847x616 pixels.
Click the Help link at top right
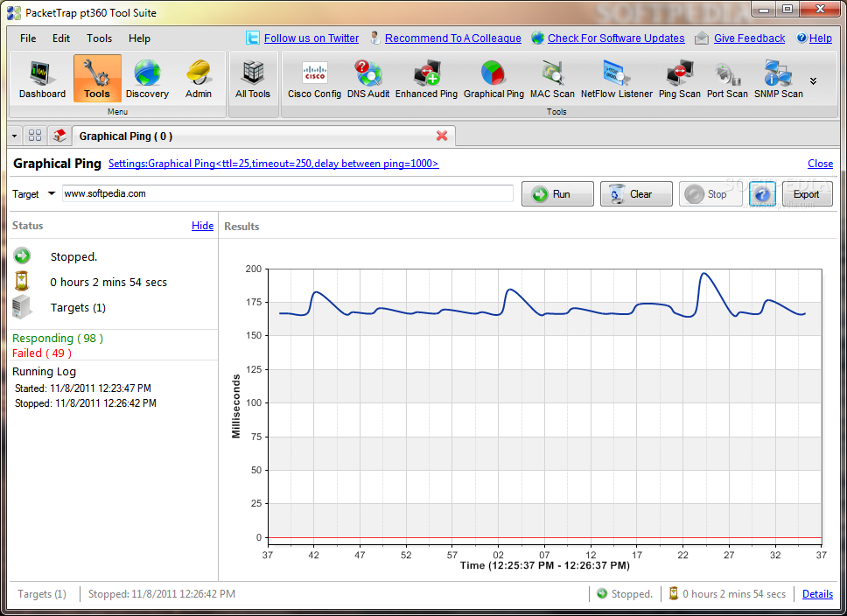click(820, 38)
